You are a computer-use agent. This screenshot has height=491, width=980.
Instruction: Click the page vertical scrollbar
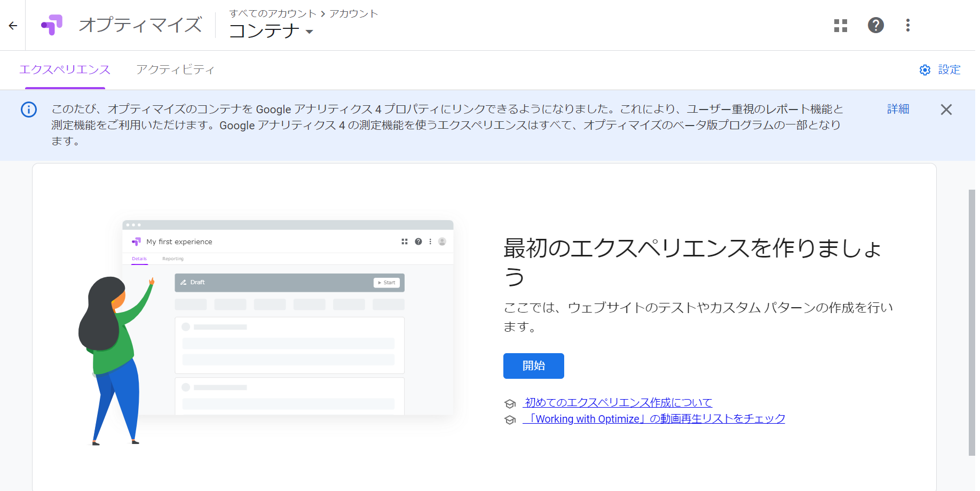click(x=971, y=323)
